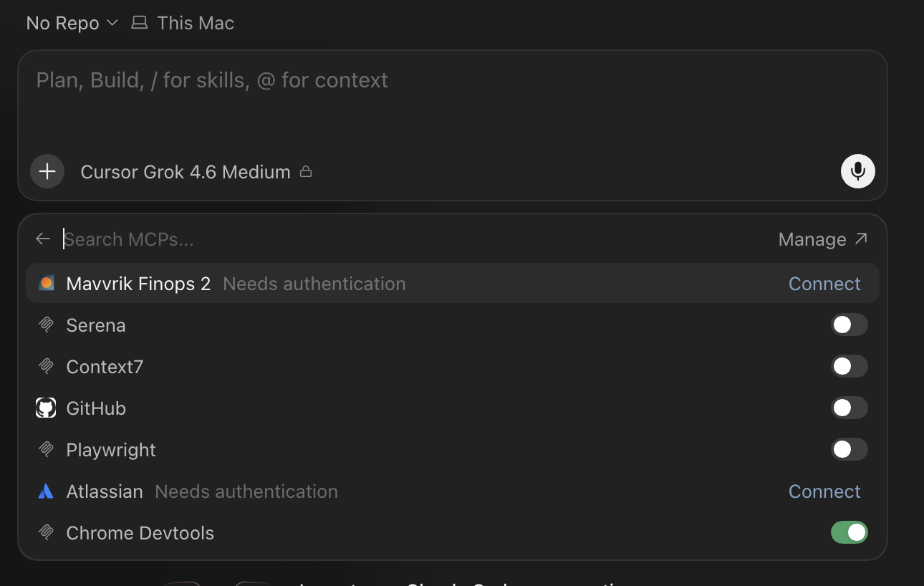
Task: Click the GitHub octocat icon
Action: click(46, 408)
